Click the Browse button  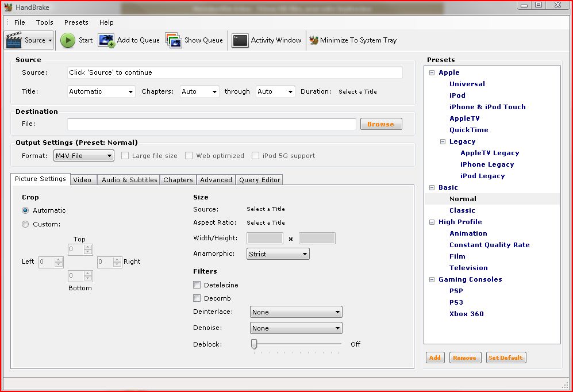(381, 124)
